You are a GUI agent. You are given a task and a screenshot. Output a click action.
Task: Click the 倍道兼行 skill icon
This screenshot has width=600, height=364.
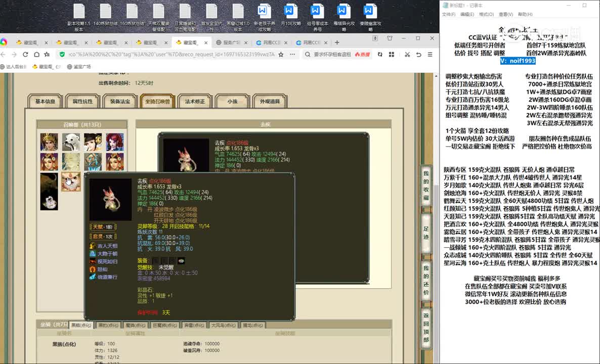92,277
